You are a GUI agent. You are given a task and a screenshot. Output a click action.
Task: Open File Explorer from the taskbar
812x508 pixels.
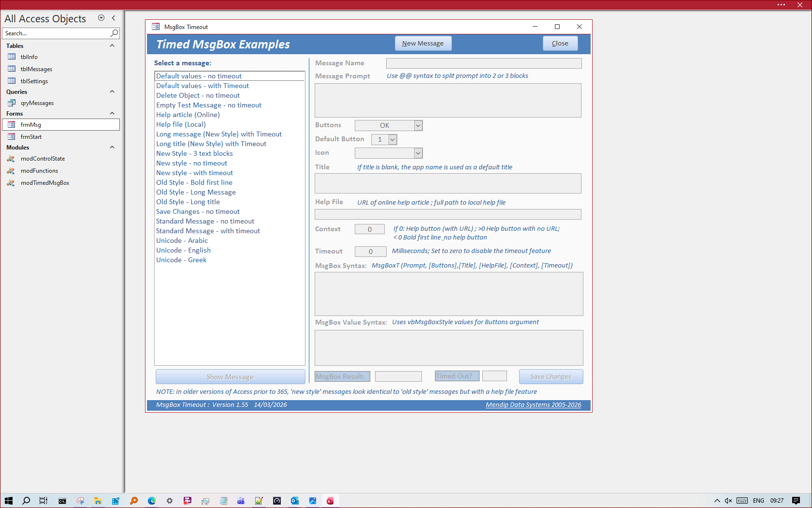pos(98,501)
